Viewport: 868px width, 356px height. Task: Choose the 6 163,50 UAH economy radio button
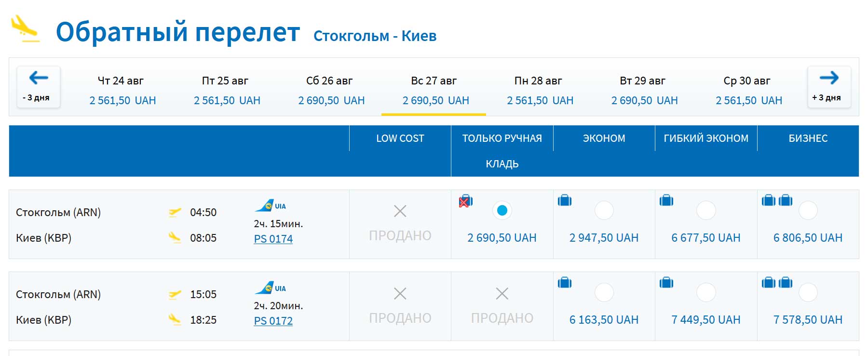coord(604,292)
